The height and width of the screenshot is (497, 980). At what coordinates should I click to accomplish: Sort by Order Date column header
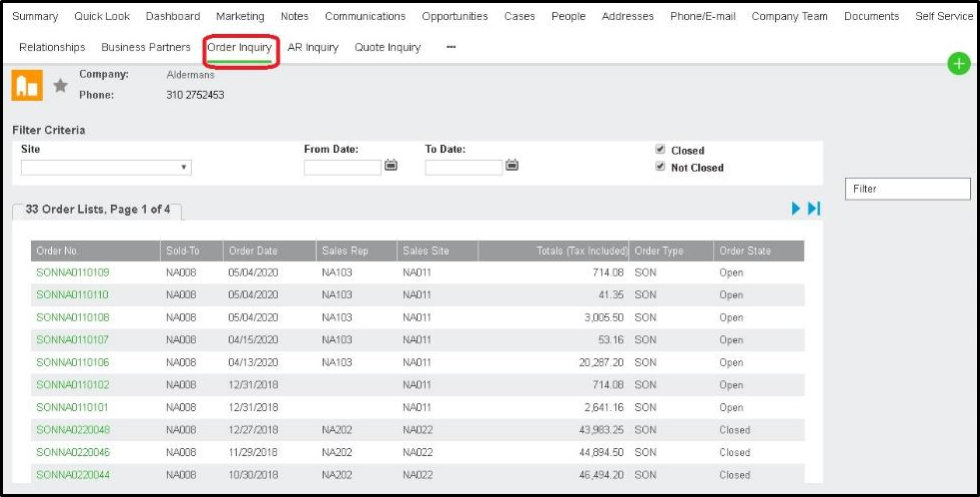[253, 250]
